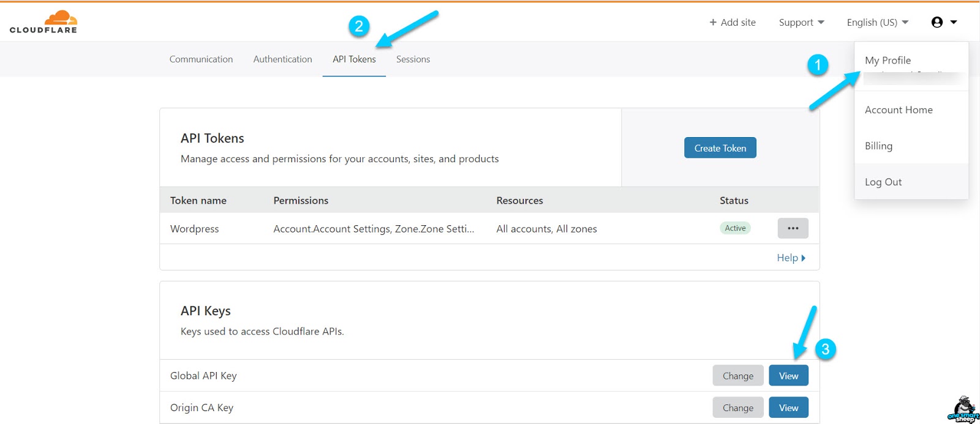Image resolution: width=980 pixels, height=424 pixels.
Task: Change the Origin CA Key
Action: (x=738, y=407)
